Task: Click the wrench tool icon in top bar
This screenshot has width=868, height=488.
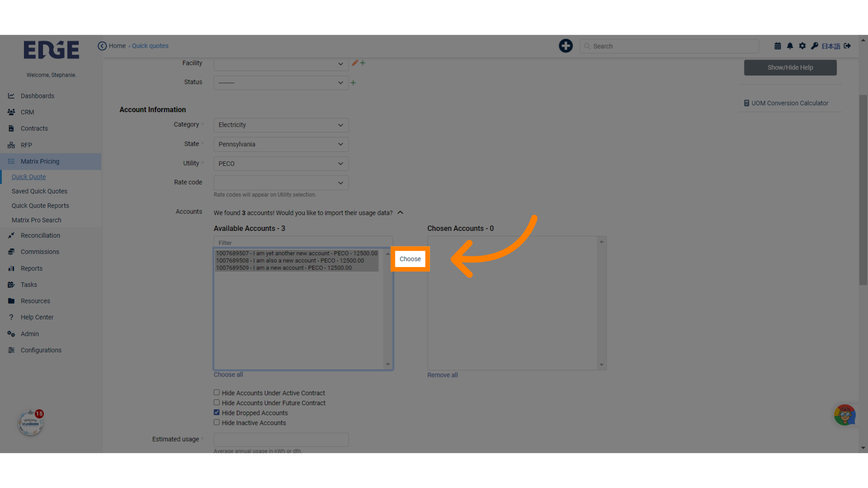Action: coord(814,46)
